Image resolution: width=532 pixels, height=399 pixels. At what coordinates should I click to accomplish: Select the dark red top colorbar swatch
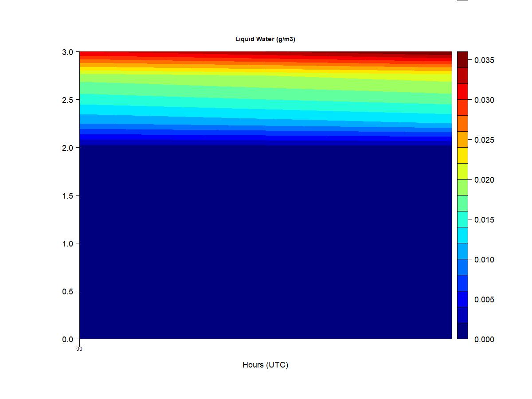pyautogui.click(x=462, y=59)
